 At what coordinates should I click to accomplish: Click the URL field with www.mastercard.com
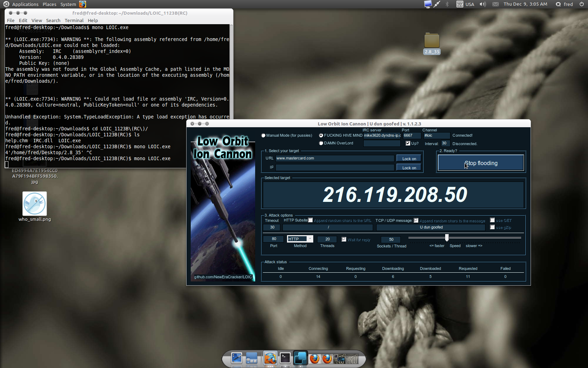tap(335, 158)
